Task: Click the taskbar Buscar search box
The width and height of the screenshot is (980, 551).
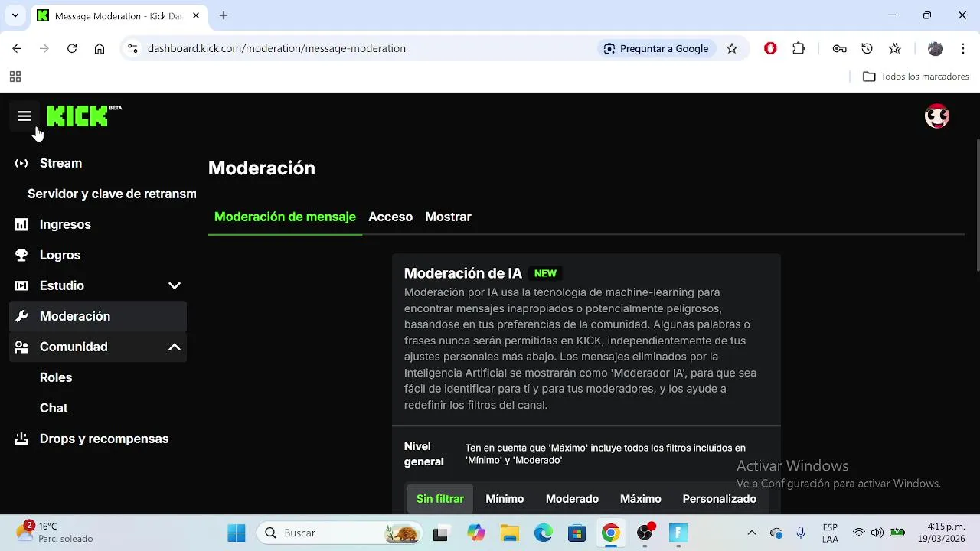Action: (339, 533)
